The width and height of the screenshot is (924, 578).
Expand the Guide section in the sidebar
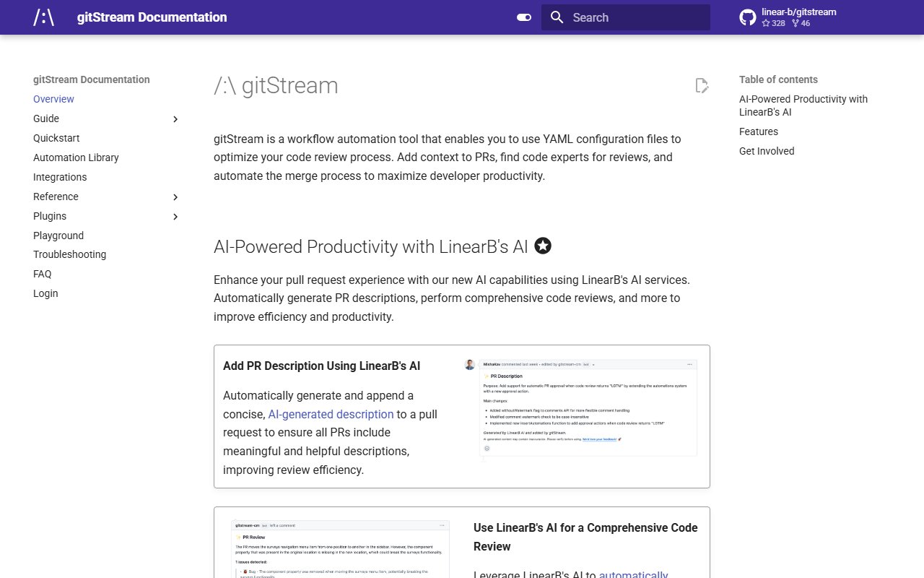click(x=175, y=118)
